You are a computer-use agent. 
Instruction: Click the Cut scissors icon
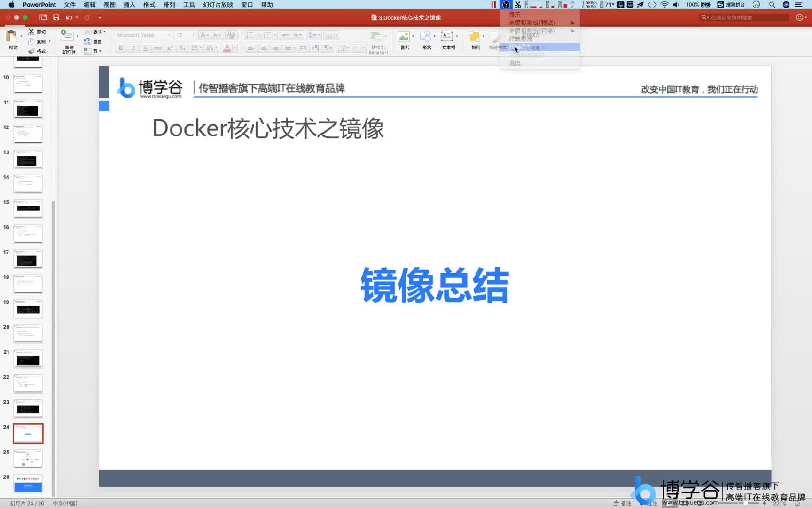click(x=31, y=32)
